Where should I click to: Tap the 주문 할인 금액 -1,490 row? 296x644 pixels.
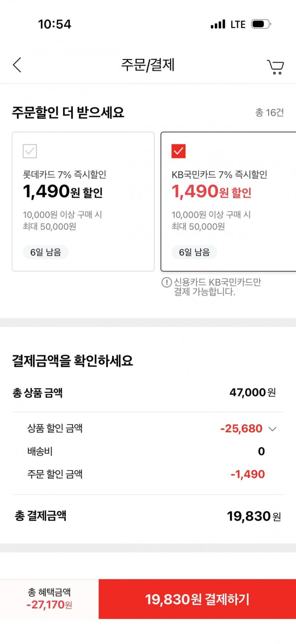148,474
